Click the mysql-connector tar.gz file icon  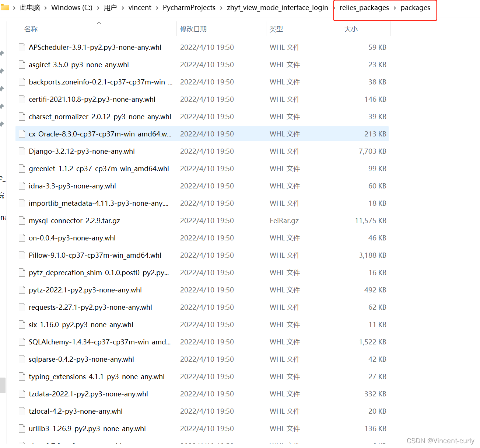pos(22,220)
